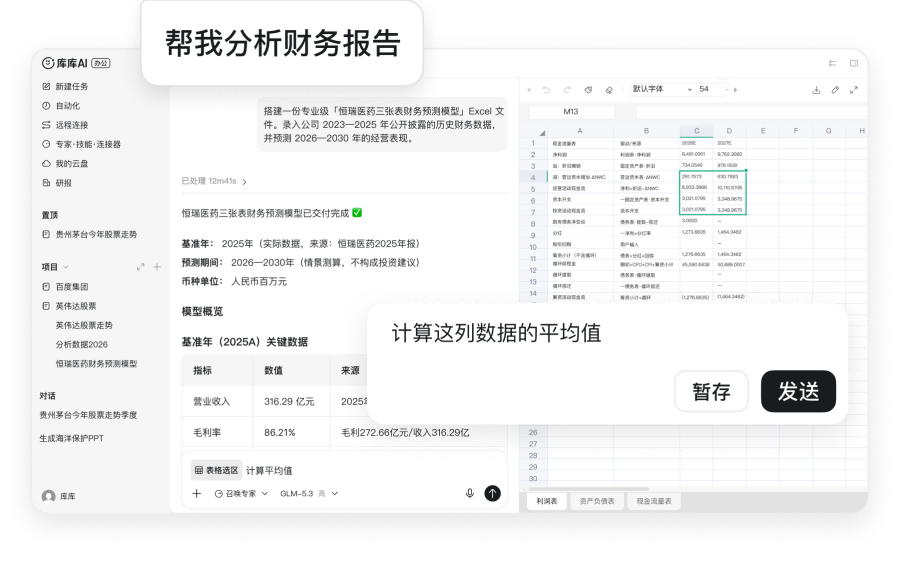Click the expand arrows icon beside 项目

pos(140,267)
